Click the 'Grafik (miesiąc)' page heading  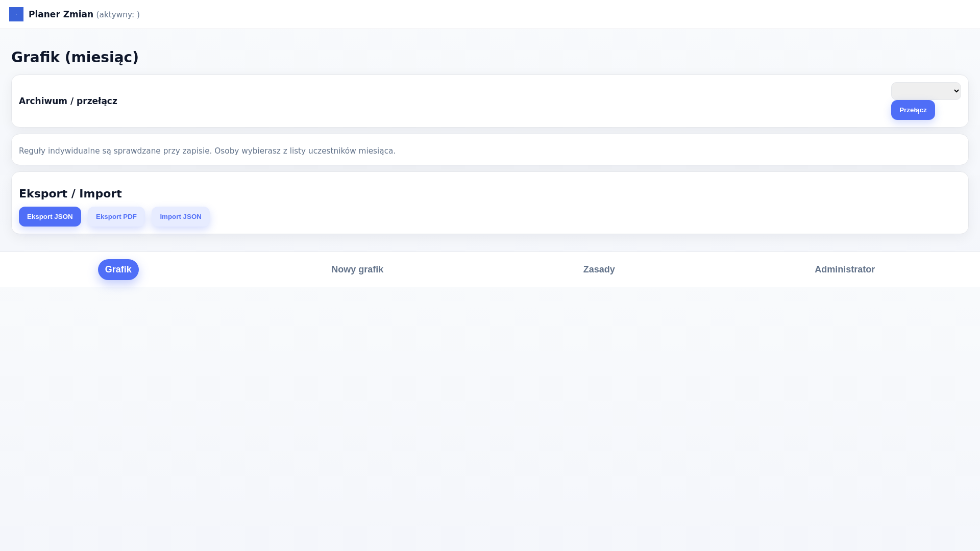click(75, 57)
